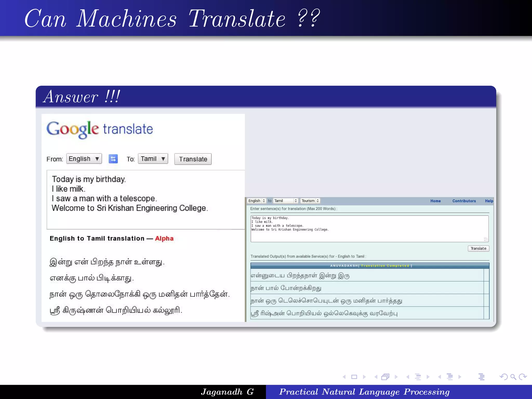Click the previous frame arrow before the stacked frames icon

point(376,377)
